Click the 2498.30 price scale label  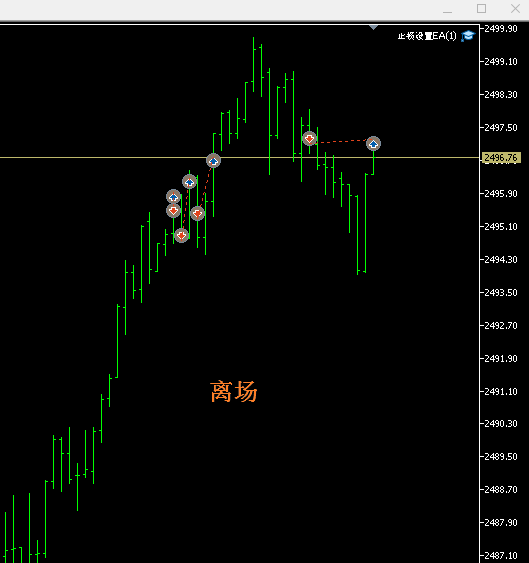501,95
